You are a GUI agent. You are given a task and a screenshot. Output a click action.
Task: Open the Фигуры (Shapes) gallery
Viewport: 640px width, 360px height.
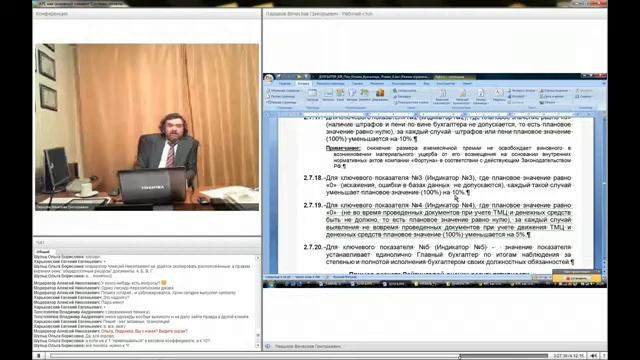352,96
